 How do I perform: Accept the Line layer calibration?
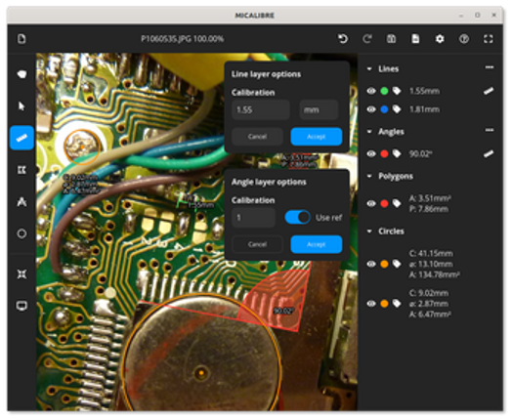317,137
